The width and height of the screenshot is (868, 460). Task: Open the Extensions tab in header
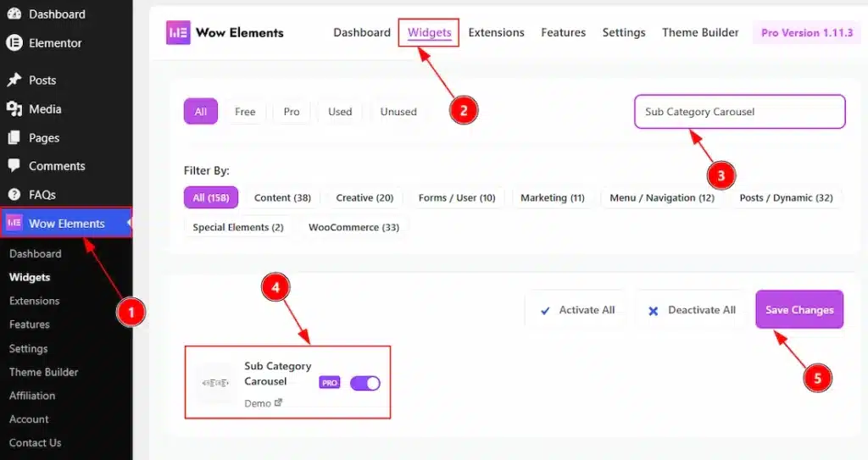tap(496, 33)
